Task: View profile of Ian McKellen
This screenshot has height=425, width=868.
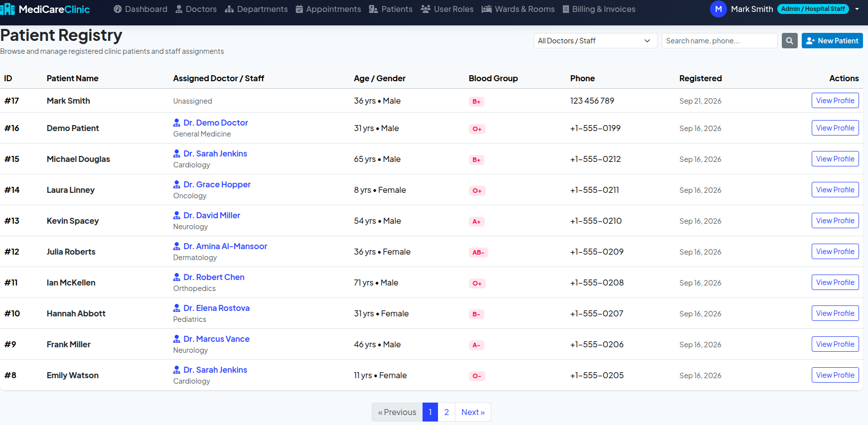Action: [835, 283]
